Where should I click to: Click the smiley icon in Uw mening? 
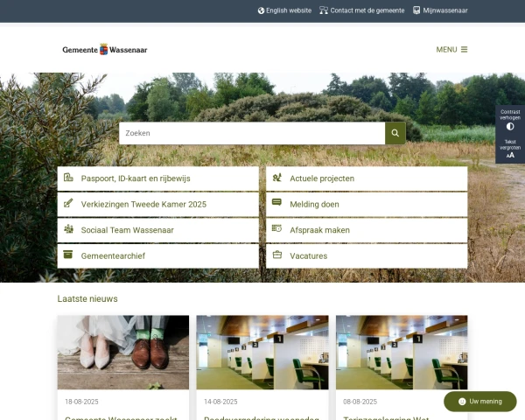pos(462,402)
